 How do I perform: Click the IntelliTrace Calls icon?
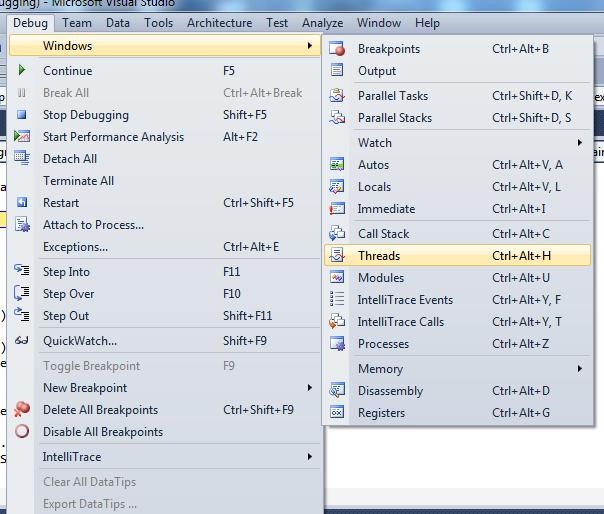click(x=337, y=321)
